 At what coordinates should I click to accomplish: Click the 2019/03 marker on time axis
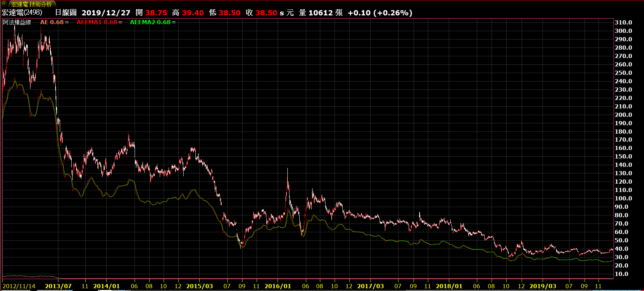pos(543,286)
